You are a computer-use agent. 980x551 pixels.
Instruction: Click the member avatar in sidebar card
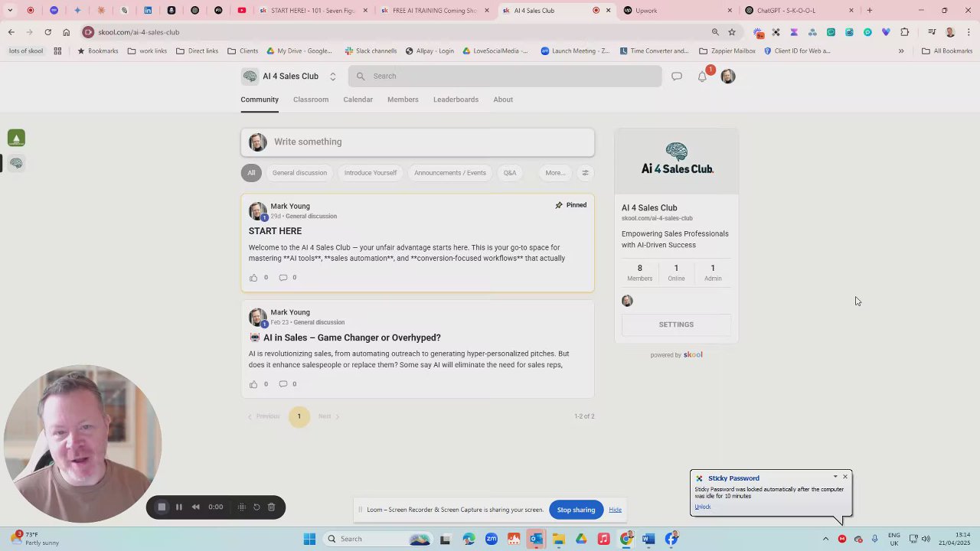[627, 301]
